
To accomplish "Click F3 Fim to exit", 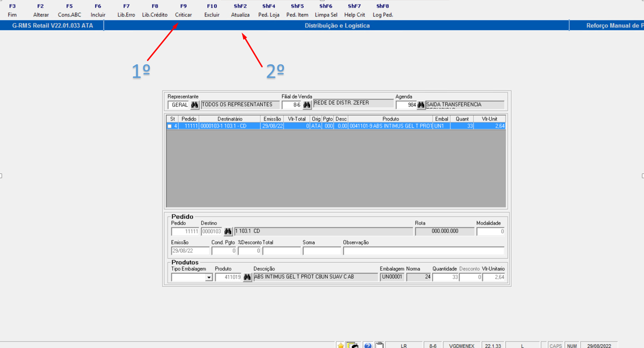I will click(13, 10).
